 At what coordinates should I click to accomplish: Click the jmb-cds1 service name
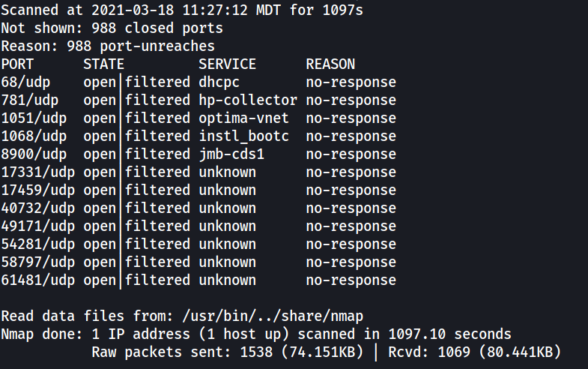coord(231,154)
